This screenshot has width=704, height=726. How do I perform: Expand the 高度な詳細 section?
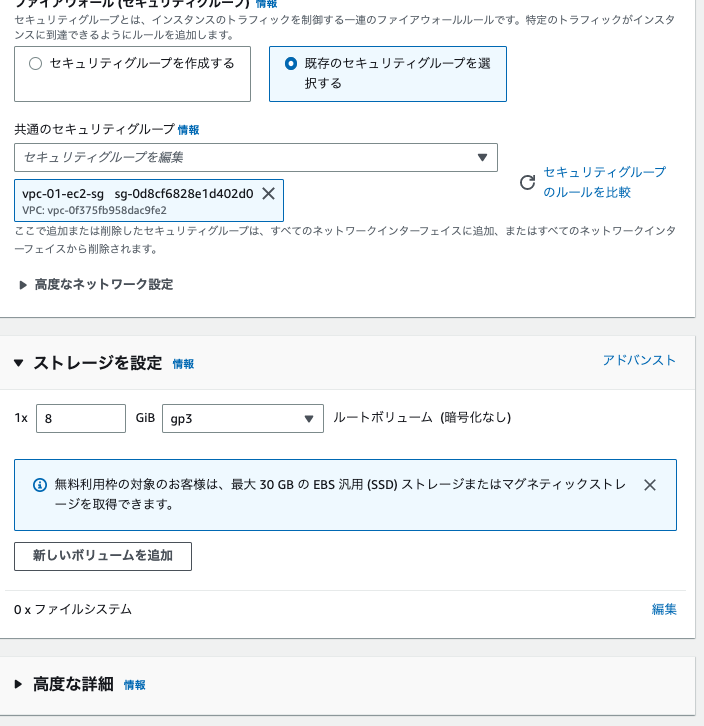coord(19,684)
